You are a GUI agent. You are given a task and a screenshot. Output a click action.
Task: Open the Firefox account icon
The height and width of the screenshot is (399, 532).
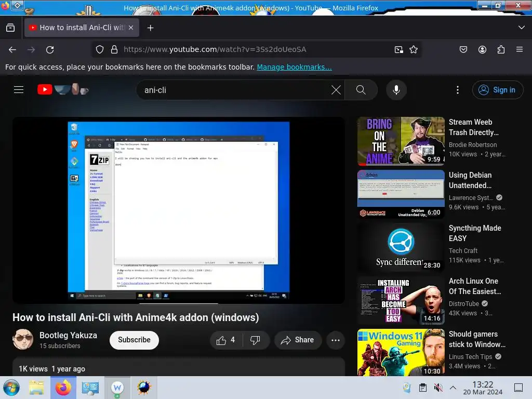tap(482, 49)
